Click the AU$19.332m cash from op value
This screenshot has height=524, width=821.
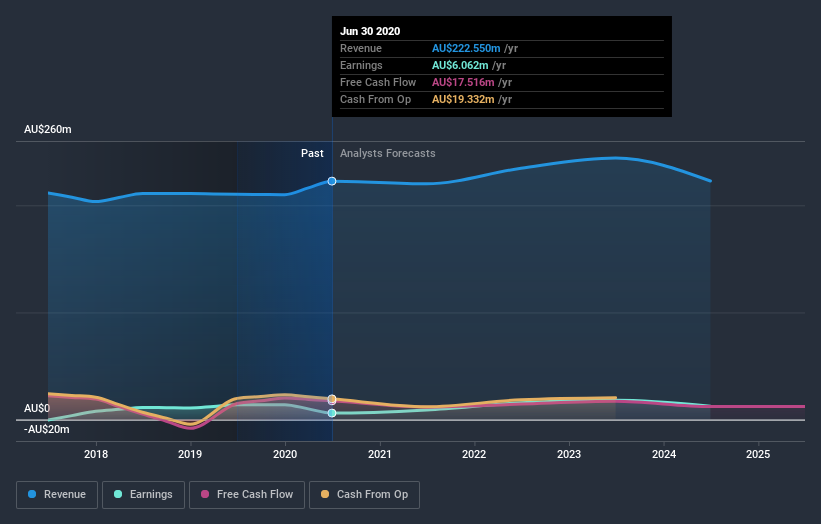tap(463, 99)
